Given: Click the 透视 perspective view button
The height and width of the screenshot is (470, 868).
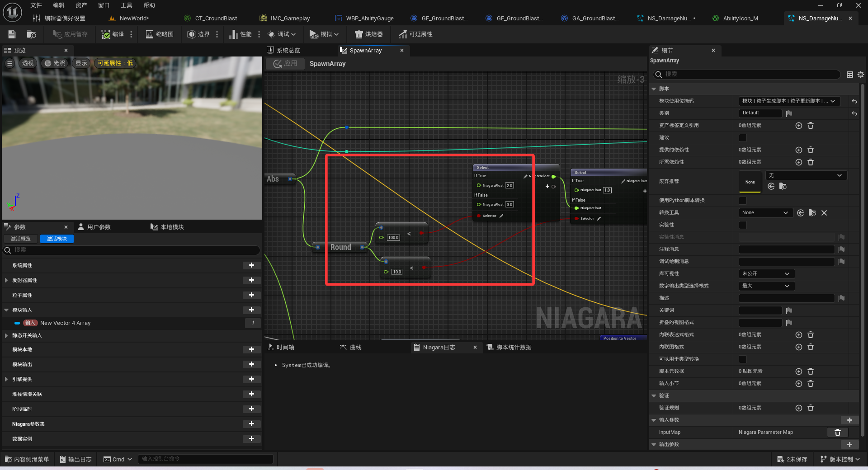Looking at the screenshot, I should (x=28, y=63).
